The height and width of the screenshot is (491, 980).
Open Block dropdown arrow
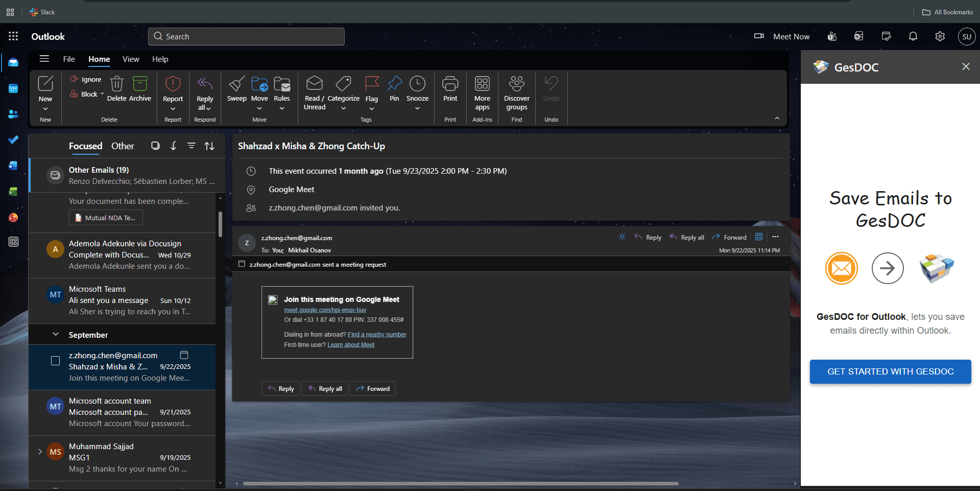pos(102,94)
